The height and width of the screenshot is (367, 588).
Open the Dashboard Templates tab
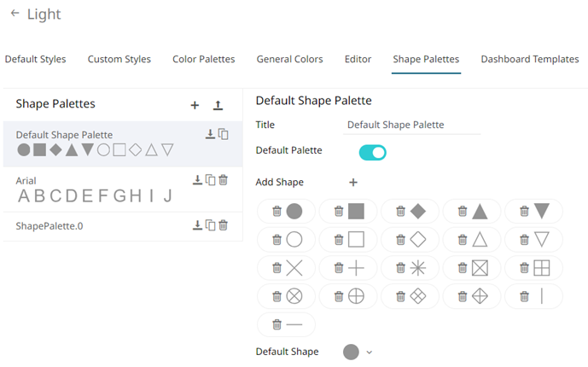pyautogui.click(x=530, y=60)
